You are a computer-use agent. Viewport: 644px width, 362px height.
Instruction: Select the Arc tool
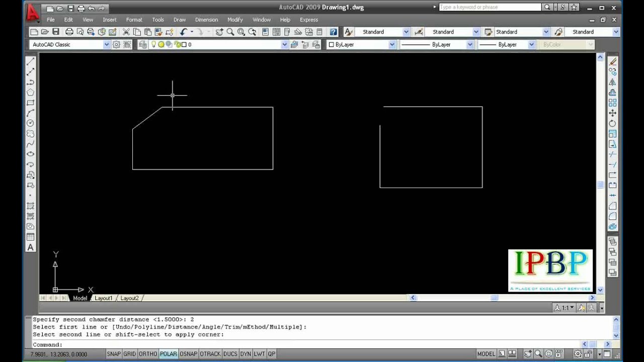31,113
